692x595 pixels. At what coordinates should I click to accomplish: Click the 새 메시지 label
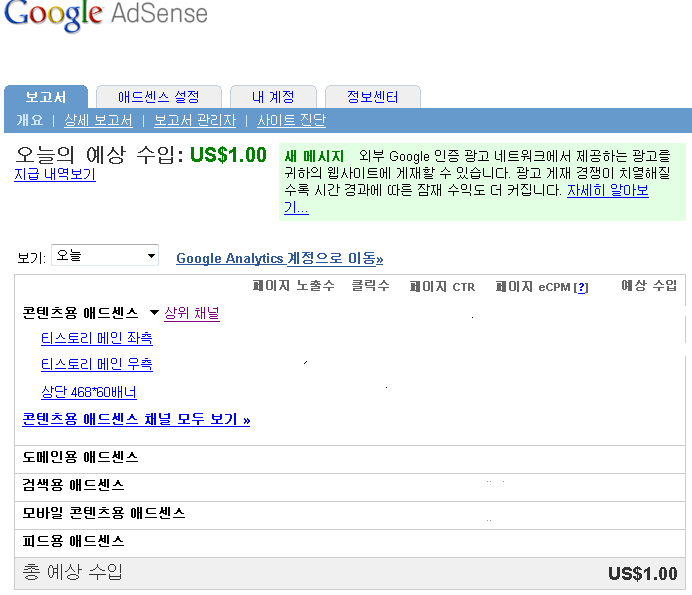(314, 156)
